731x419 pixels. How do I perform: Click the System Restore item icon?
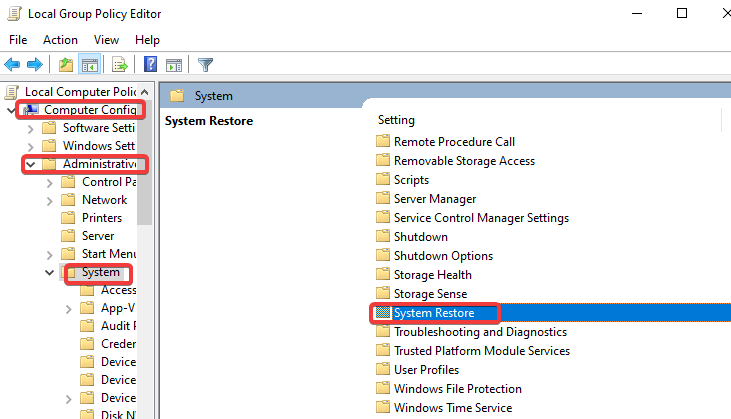383,312
